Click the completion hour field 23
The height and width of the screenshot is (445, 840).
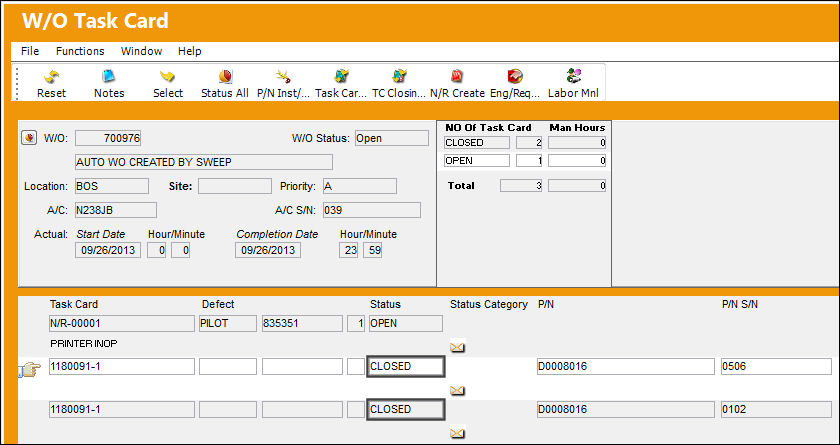pos(348,250)
